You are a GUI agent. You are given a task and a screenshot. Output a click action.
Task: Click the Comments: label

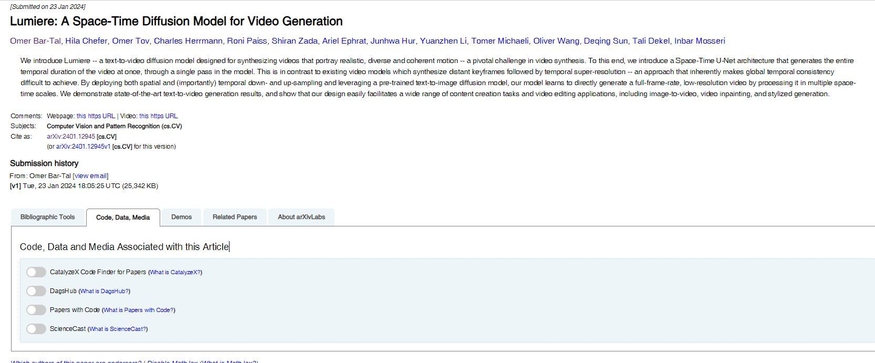point(26,116)
